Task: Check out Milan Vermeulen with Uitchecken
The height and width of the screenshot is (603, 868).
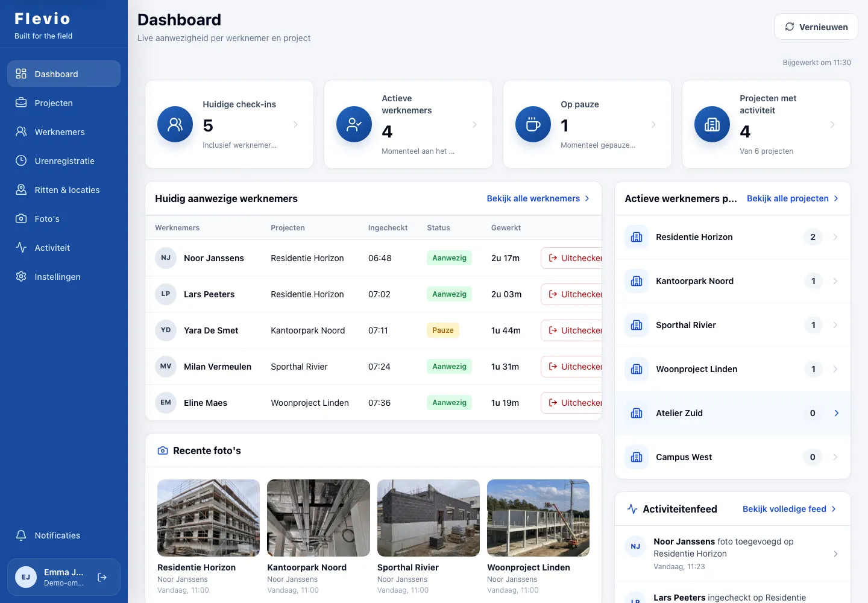Action: click(572, 367)
